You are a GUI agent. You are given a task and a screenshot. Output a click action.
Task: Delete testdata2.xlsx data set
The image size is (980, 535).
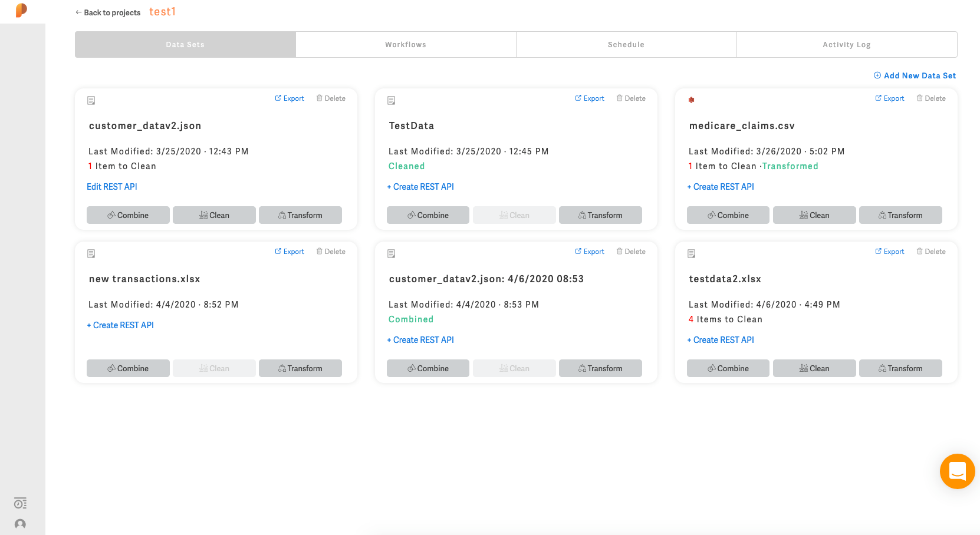[931, 252]
